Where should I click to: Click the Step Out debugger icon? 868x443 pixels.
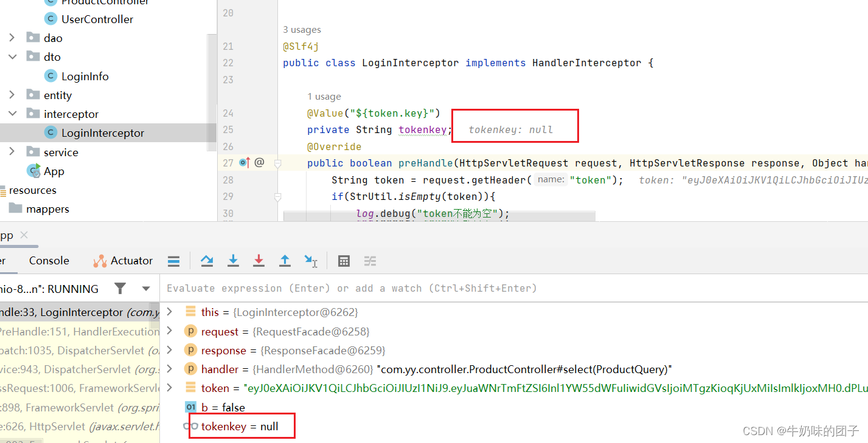point(285,261)
